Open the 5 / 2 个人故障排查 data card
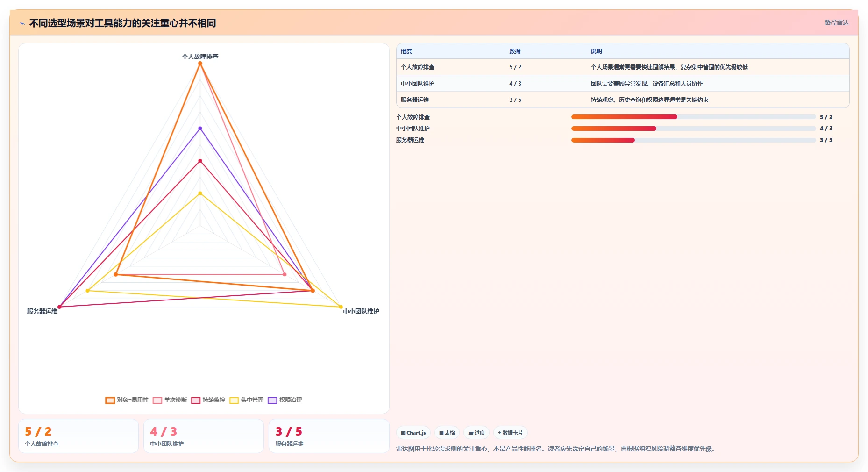The height and width of the screenshot is (472, 868). [x=78, y=436]
